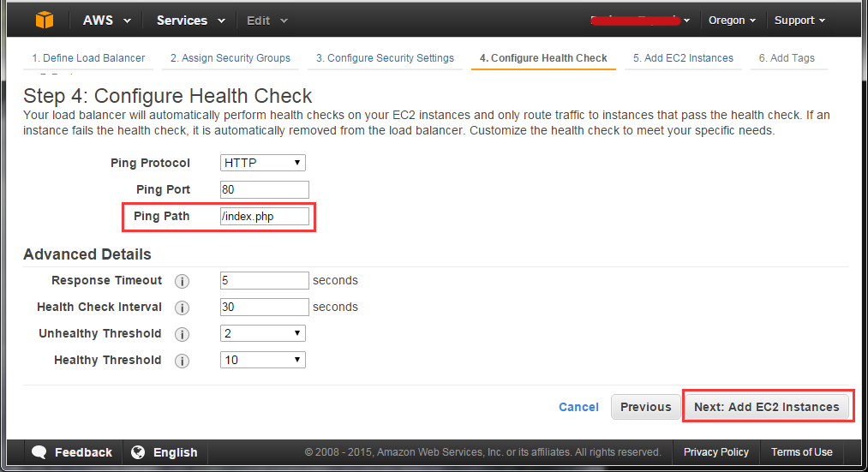This screenshot has width=868, height=472.
Task: Open the Ping Protocol HTTP dropdown
Action: [x=263, y=163]
